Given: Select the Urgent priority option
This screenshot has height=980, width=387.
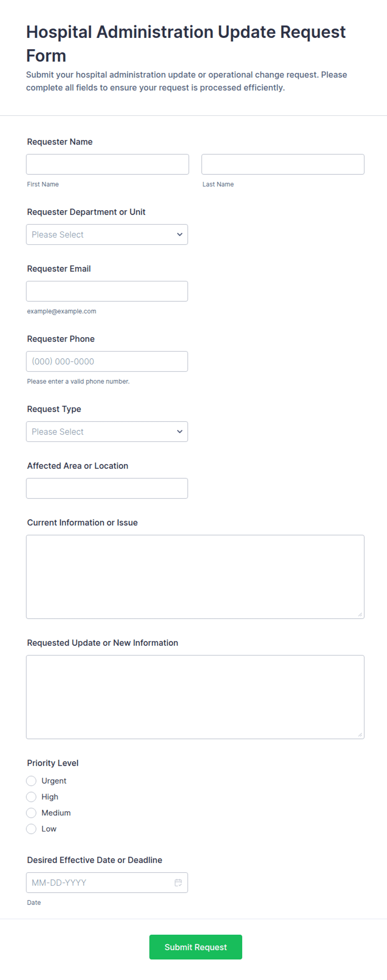Looking at the screenshot, I should [x=31, y=781].
